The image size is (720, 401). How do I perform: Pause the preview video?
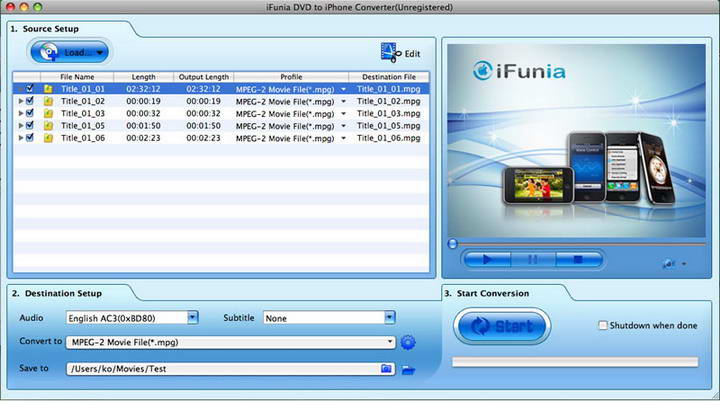[x=533, y=260]
